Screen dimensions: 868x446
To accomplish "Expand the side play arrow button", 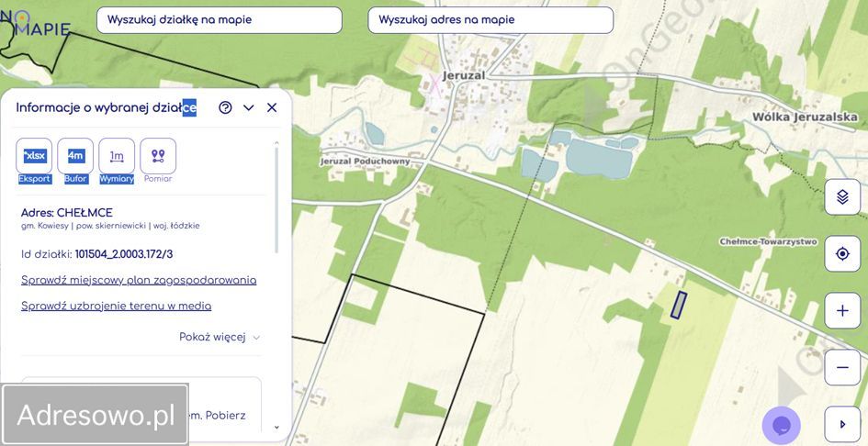I will [x=842, y=424].
